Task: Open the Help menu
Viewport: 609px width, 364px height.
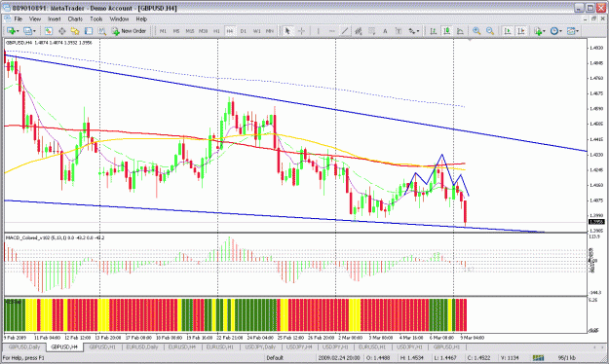Action: pos(141,18)
